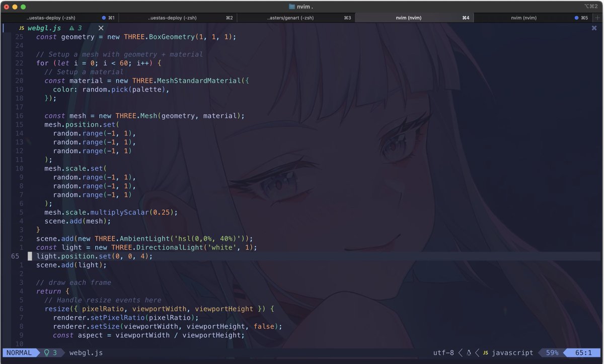Screen dimensions: 604x364
Task: Click the DirectionalLight('white', 1) line
Action: tap(146, 247)
